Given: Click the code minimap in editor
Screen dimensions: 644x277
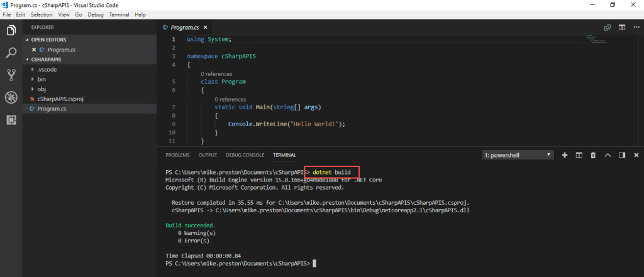Looking at the screenshot, I should 597,41.
